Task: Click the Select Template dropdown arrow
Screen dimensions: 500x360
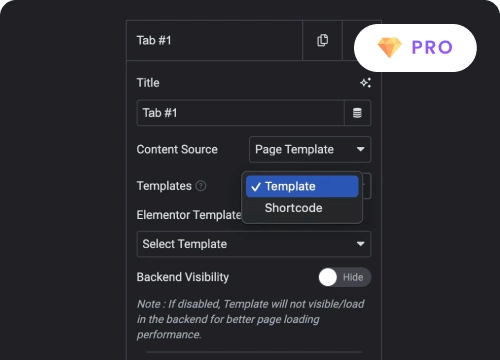Action: coord(360,244)
